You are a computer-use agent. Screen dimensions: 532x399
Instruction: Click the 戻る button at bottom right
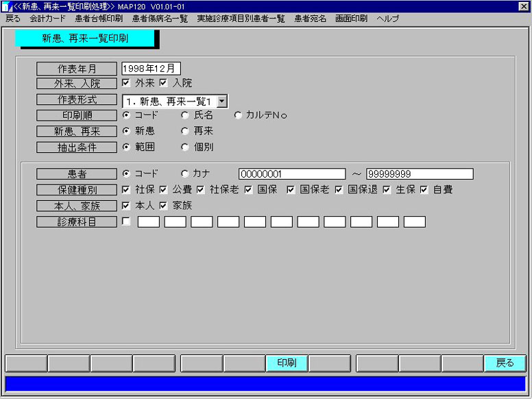coord(505,363)
